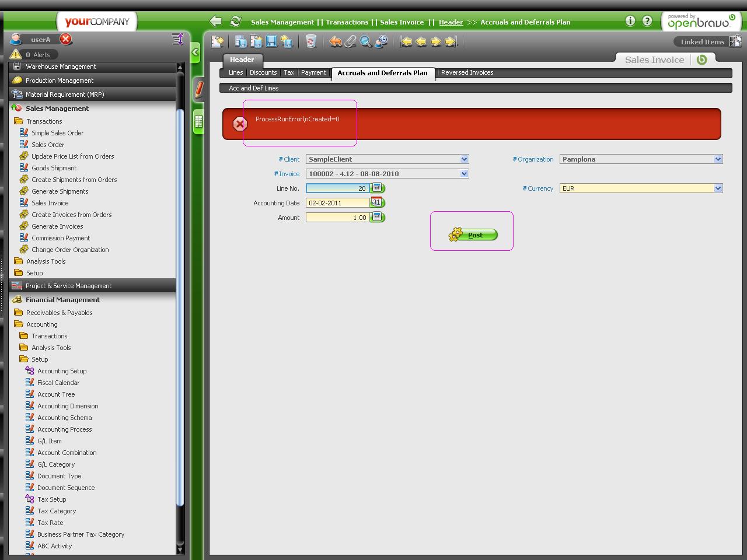Click the Openbravo logo

tap(701, 21)
